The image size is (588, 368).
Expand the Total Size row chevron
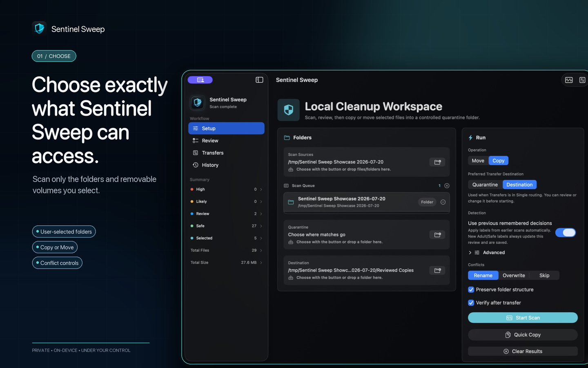pyautogui.click(x=261, y=263)
